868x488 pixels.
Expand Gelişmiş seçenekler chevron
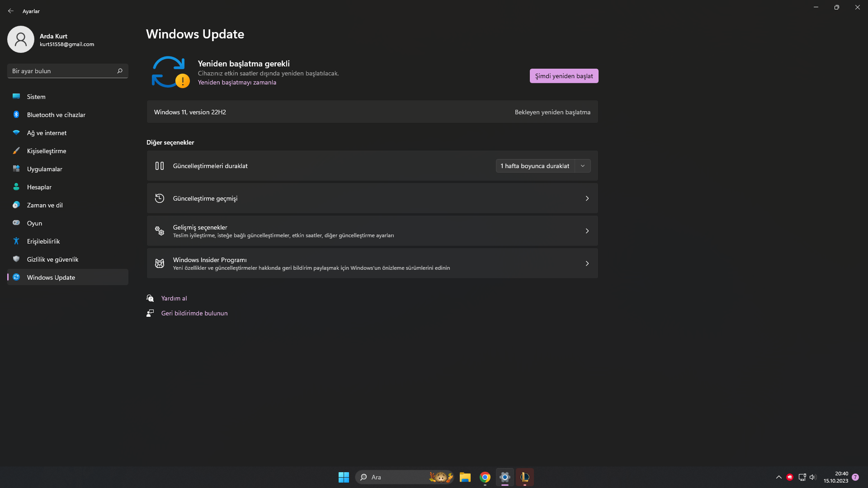pos(587,231)
